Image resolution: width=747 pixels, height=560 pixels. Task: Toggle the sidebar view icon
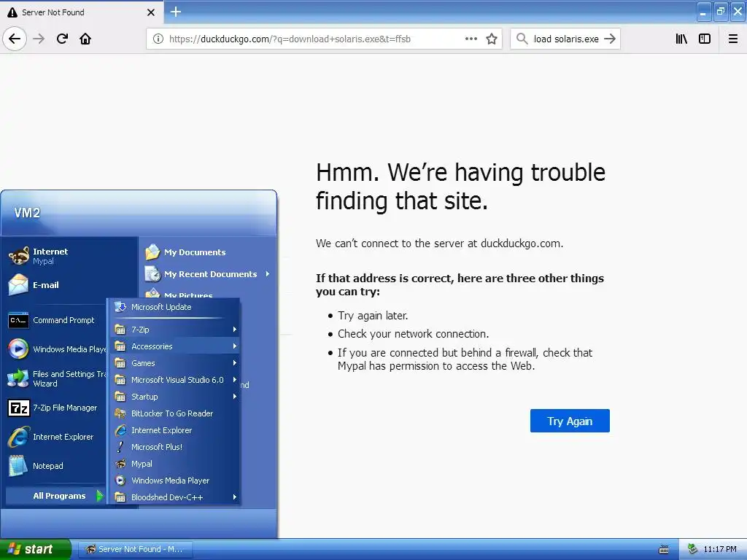(705, 39)
